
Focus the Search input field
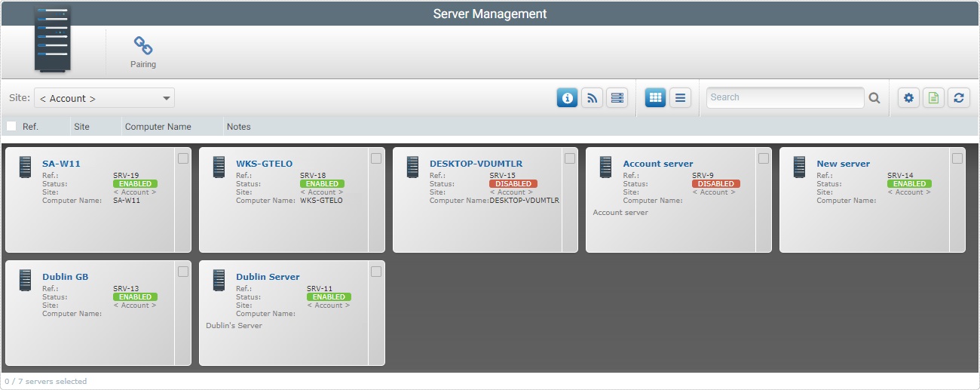pyautogui.click(x=785, y=97)
